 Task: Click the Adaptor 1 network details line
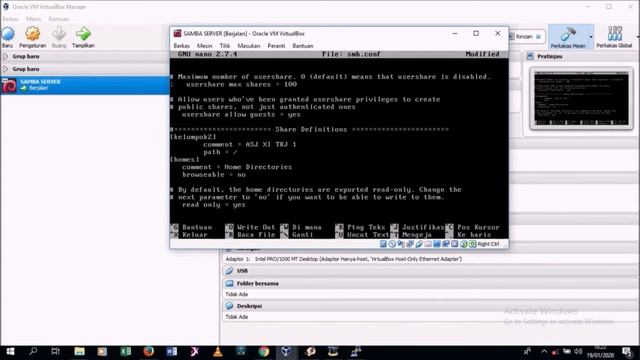[x=343, y=259]
